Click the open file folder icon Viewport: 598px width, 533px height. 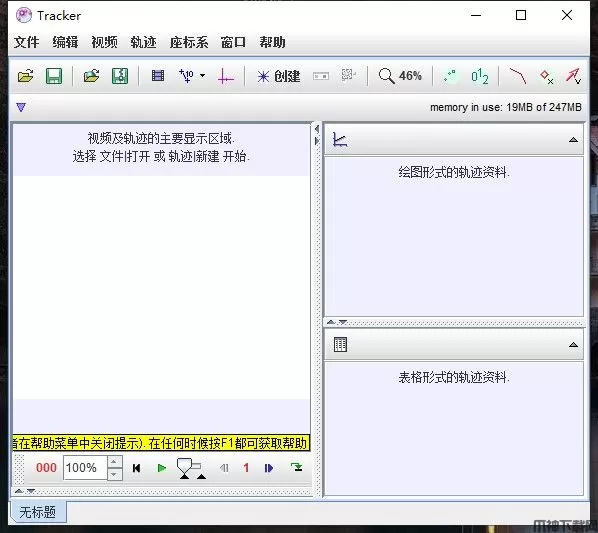click(26, 76)
